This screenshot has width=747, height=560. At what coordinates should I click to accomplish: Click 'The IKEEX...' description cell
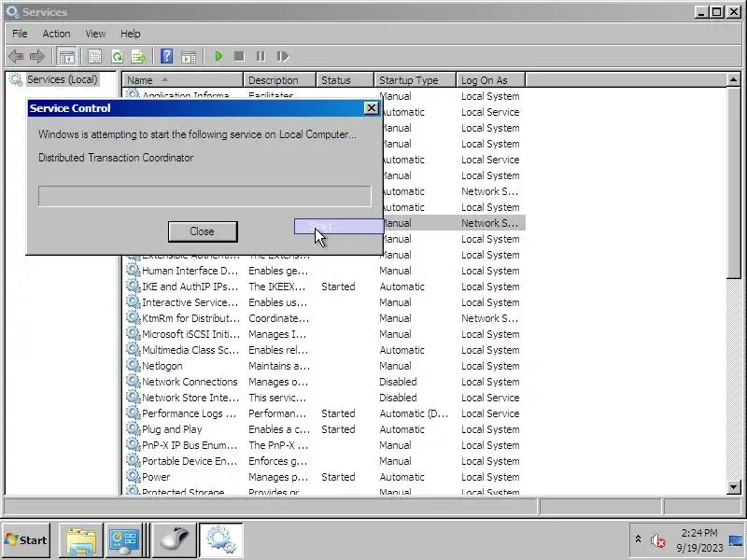[276, 287]
